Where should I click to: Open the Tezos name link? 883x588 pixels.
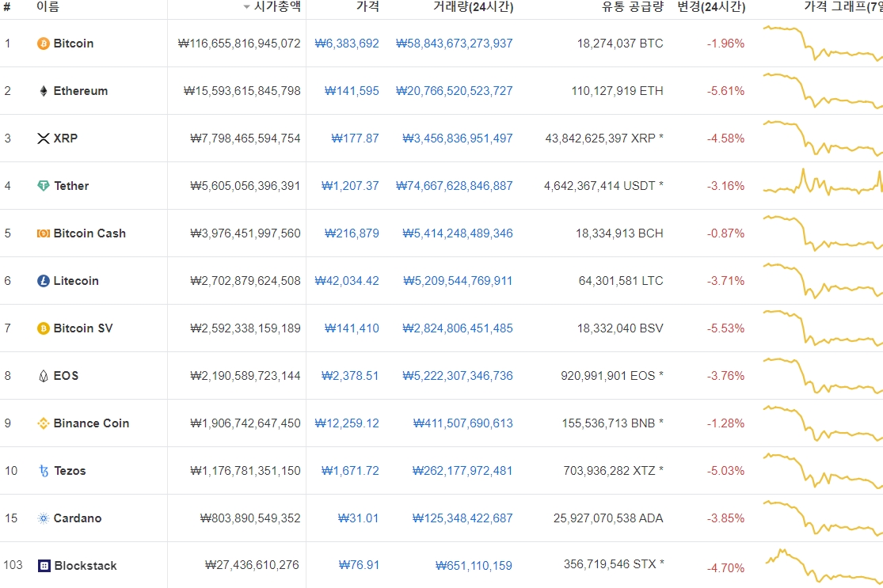pyautogui.click(x=70, y=471)
